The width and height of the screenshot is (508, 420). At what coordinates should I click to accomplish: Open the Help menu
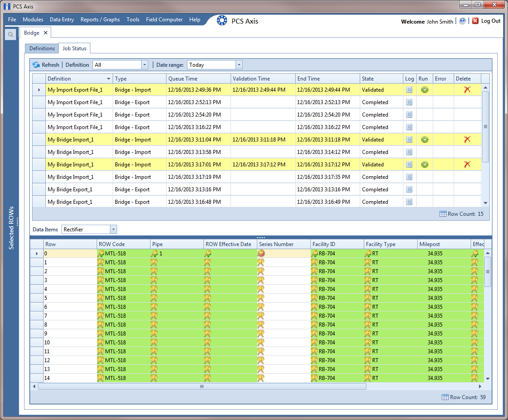(x=195, y=20)
